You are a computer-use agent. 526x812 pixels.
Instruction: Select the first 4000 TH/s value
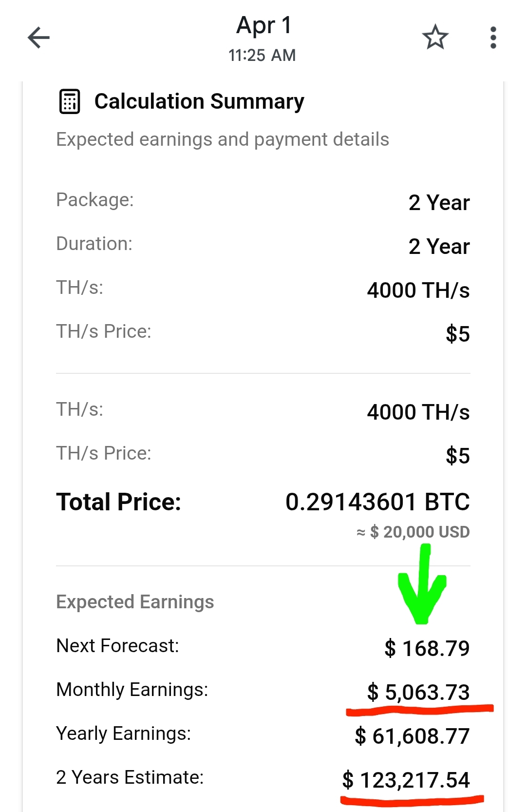[418, 290]
